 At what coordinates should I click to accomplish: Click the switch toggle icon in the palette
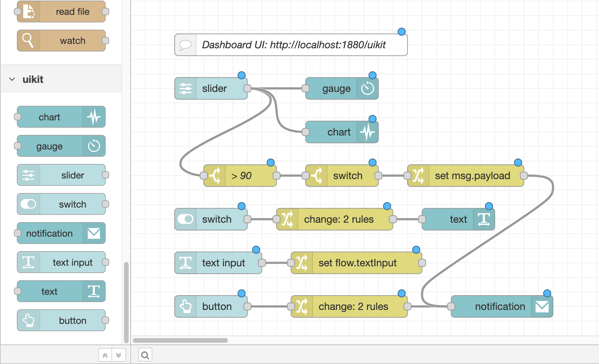[x=29, y=204]
